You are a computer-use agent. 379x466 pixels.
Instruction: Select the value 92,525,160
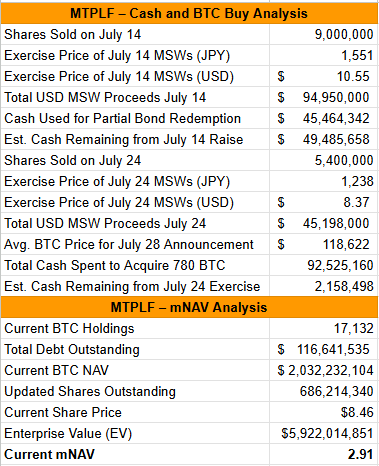340,266
